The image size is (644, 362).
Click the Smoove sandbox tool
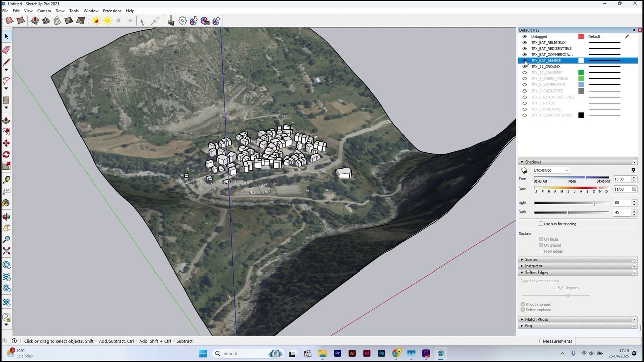34,21
